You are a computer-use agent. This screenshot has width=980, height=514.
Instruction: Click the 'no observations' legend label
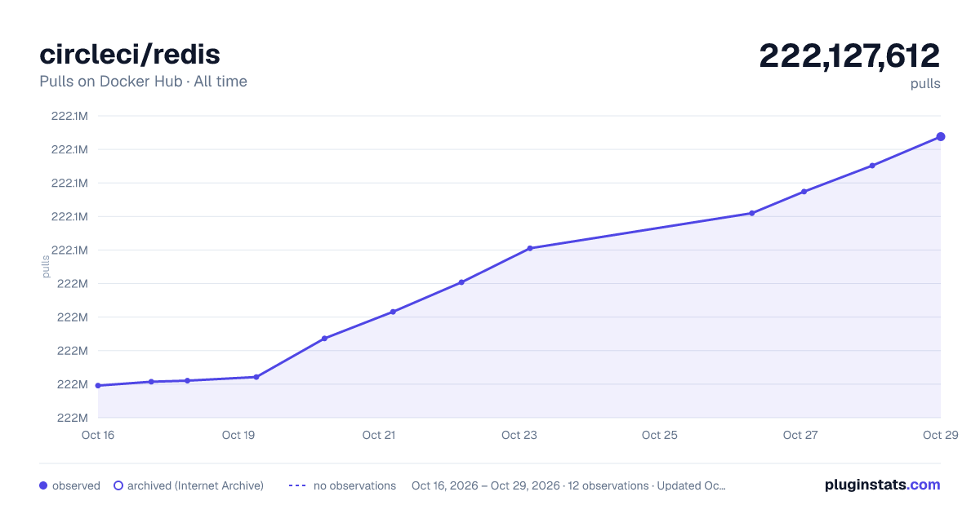[x=354, y=485]
